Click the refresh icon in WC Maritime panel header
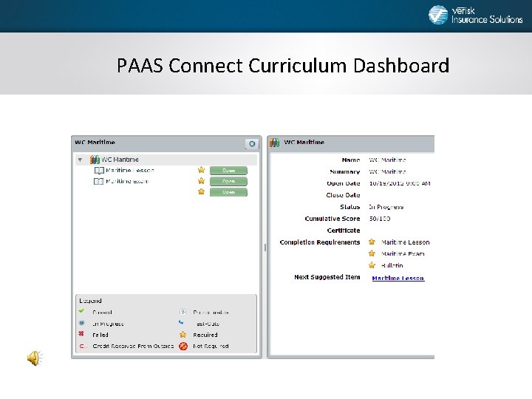532x399 pixels. coord(252,144)
